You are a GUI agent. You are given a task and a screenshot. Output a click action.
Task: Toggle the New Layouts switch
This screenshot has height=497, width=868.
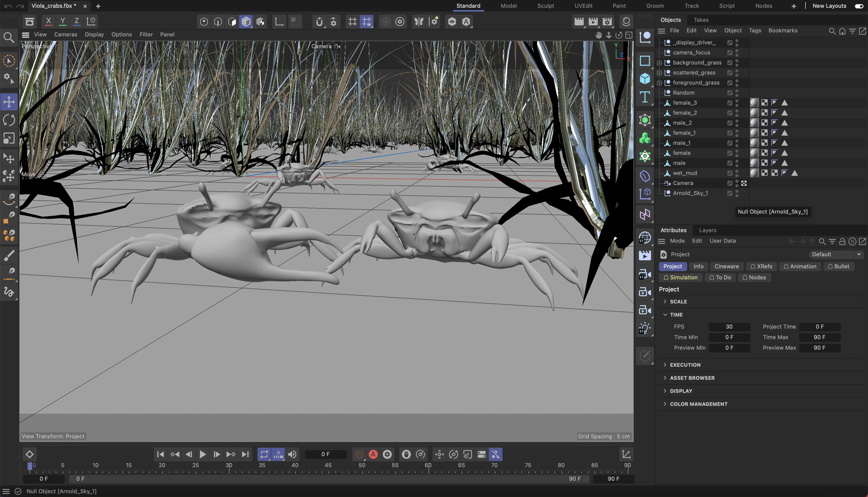(859, 6)
